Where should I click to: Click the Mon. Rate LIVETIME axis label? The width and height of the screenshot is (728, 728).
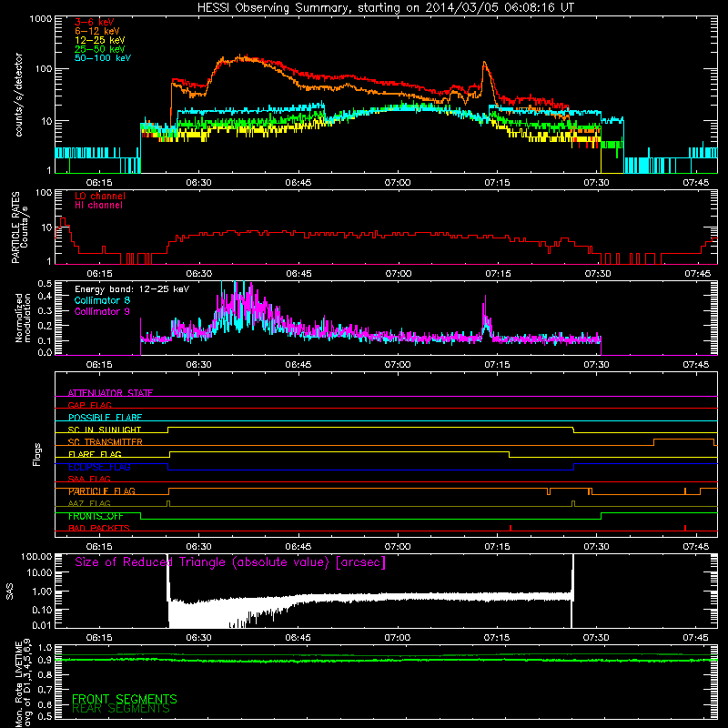point(24,682)
